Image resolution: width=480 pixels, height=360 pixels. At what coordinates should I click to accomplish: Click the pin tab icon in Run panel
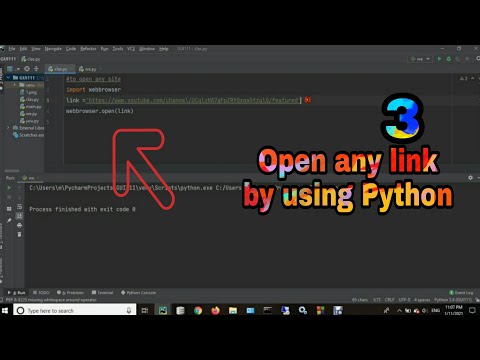coord(9,220)
